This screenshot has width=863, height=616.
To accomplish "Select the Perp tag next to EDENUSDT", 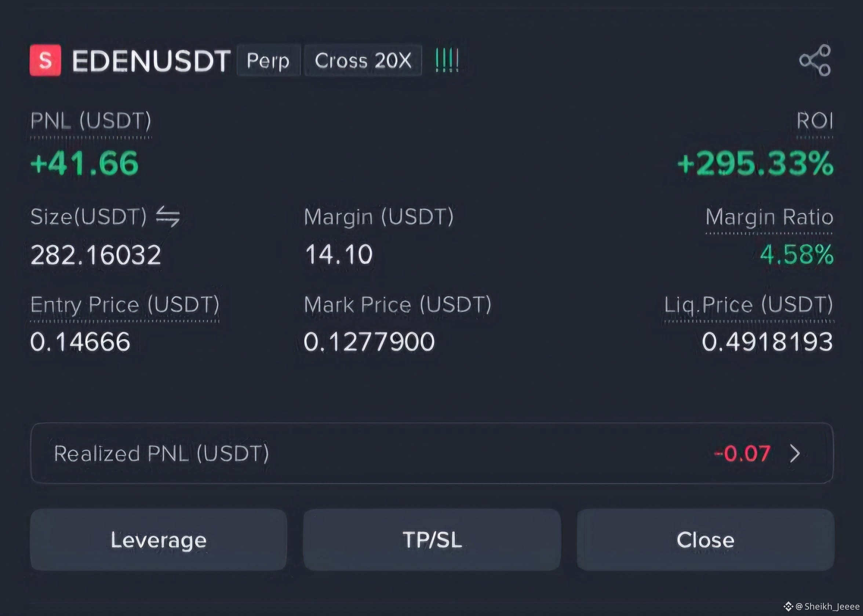I will click(268, 60).
